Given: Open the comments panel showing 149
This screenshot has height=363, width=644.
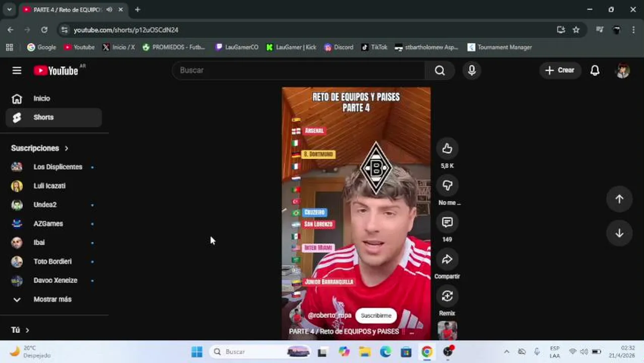Looking at the screenshot, I should (447, 222).
